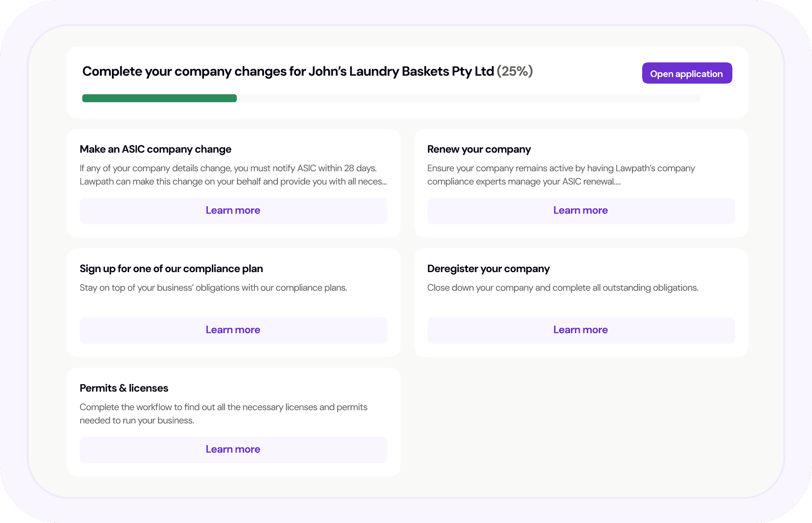Click the truncated ASIC 28 days notification description

233,175
